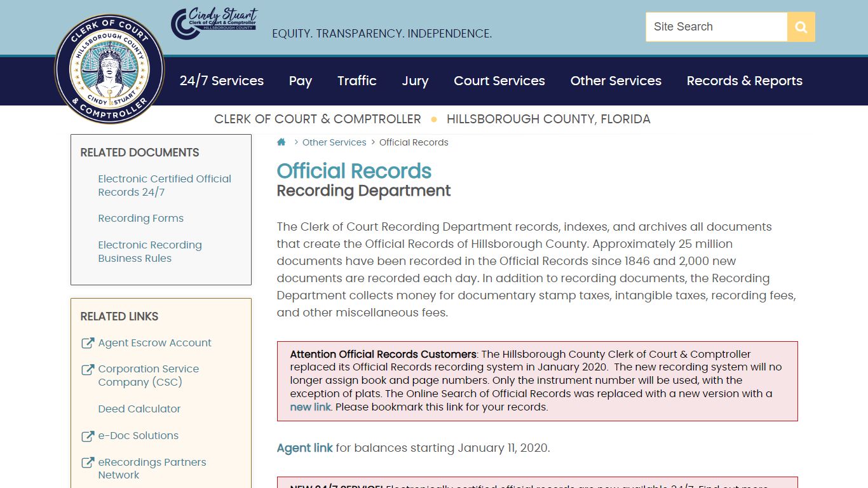Click the yellow search magnifier button
Screen dimensions: 868x488
801,27
